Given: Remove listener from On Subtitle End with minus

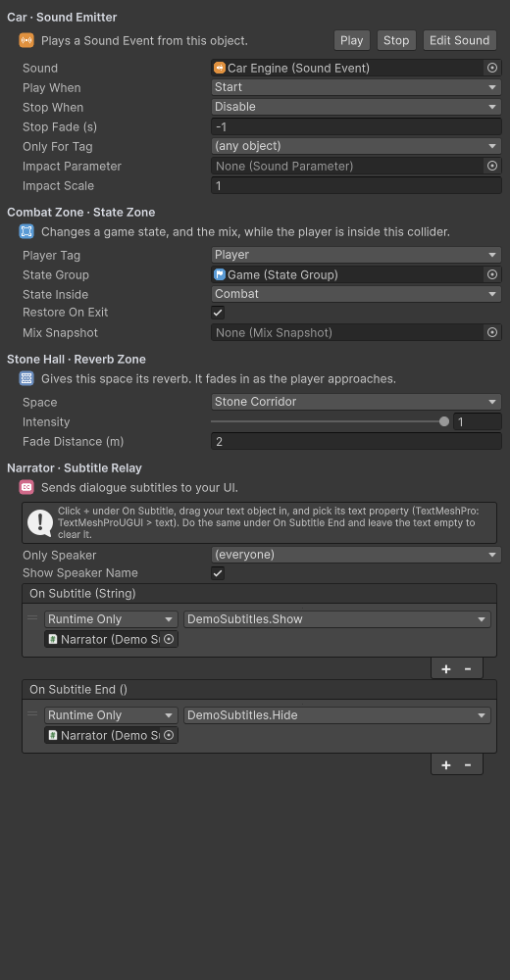Looking at the screenshot, I should [468, 765].
